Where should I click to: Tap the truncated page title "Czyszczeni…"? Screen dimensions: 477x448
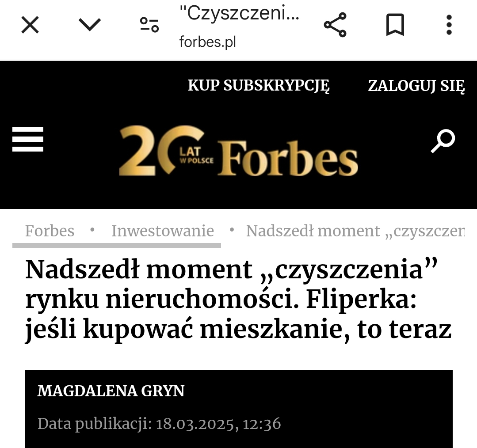(239, 14)
